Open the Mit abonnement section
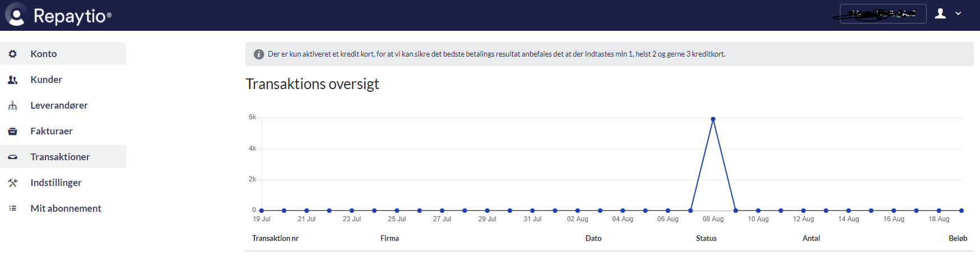This screenshot has height=256, width=980. click(x=66, y=208)
